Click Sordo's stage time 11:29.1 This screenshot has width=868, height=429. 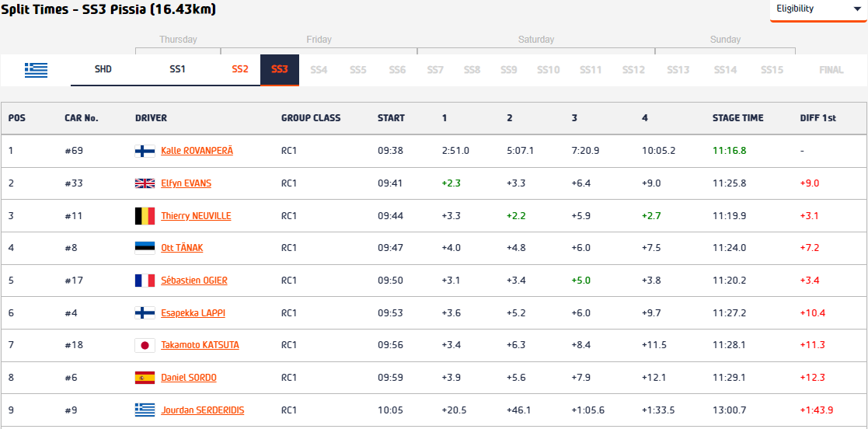pos(728,378)
